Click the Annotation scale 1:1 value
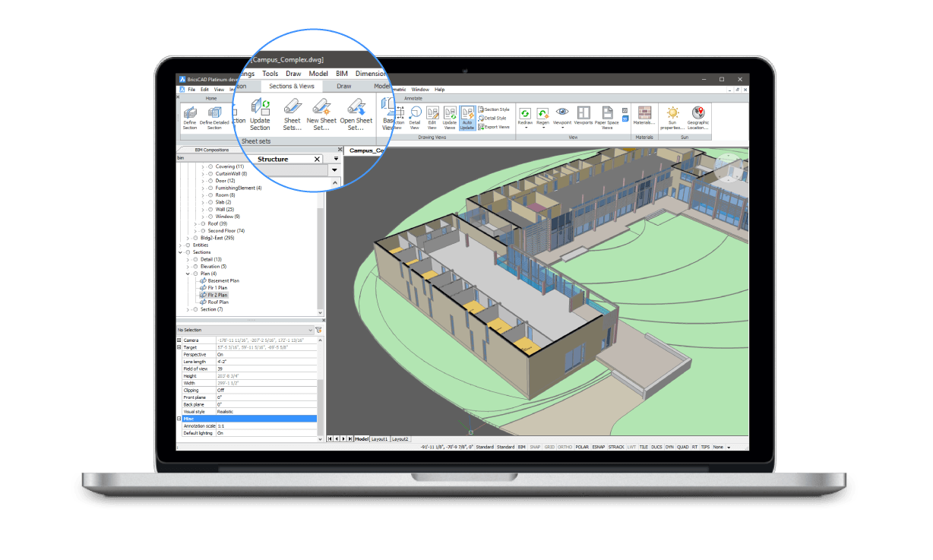The image size is (933, 560). point(266,426)
